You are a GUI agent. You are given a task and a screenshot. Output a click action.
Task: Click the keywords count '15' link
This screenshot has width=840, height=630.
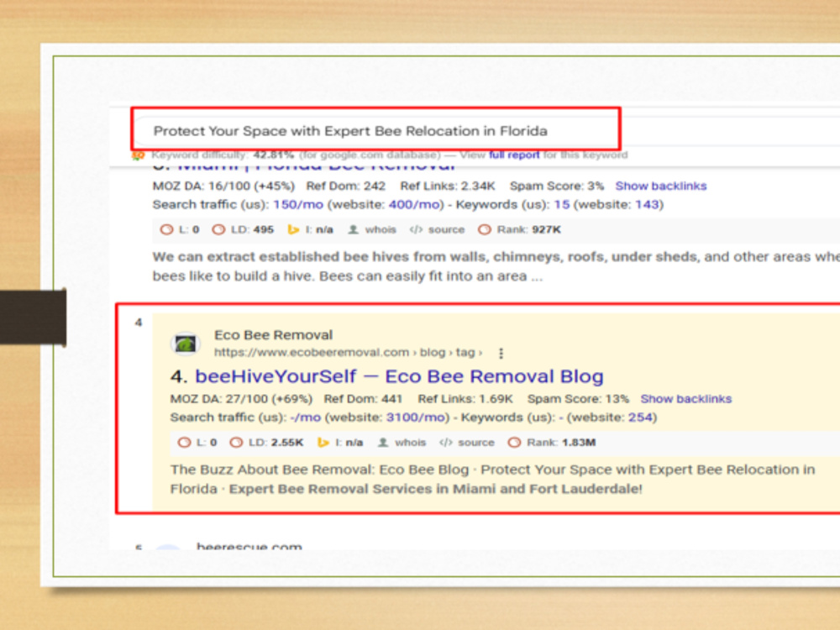coord(561,205)
